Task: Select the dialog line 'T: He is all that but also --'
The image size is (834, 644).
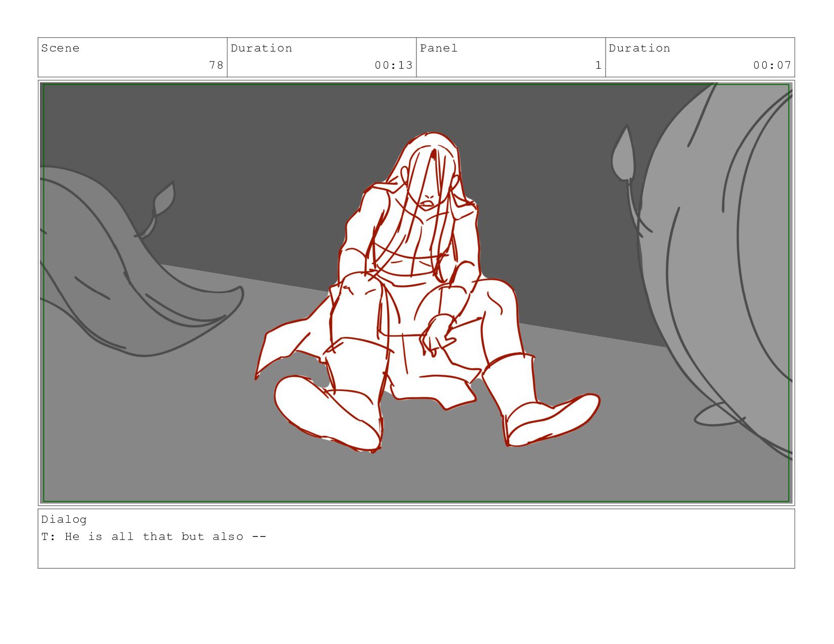Action: pyautogui.click(x=154, y=536)
